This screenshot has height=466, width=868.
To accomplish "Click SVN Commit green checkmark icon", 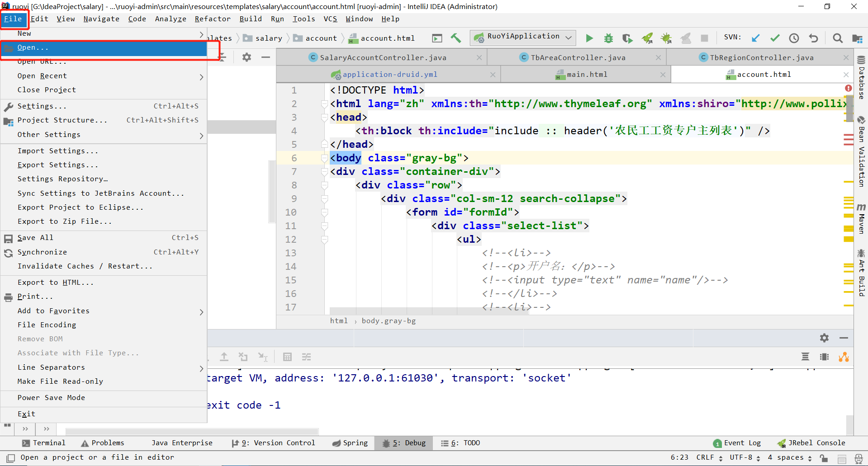I will [775, 38].
